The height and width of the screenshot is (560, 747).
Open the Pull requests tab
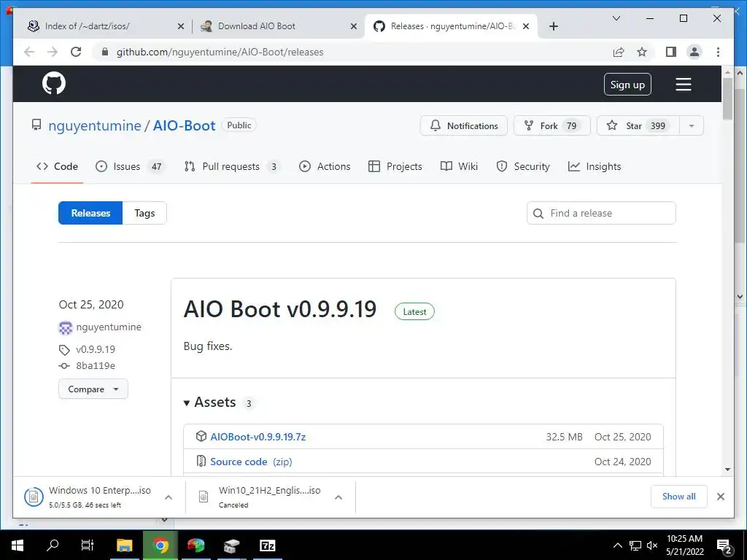click(x=232, y=166)
